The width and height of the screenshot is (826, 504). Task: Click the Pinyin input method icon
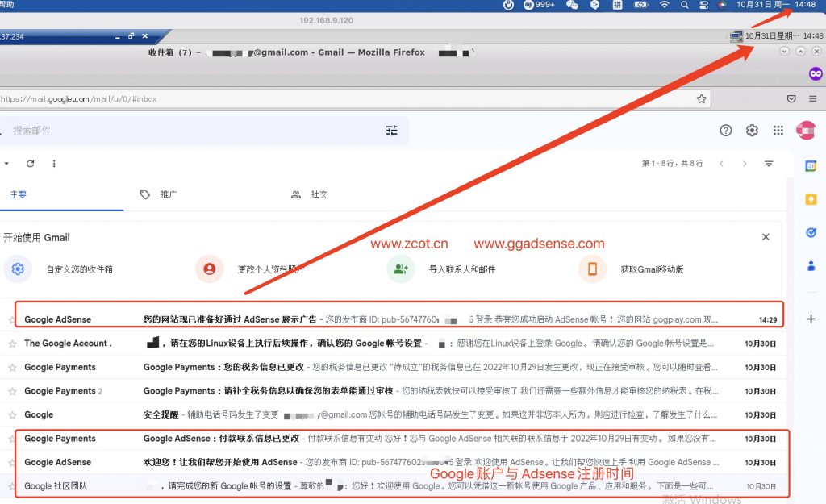click(x=617, y=5)
